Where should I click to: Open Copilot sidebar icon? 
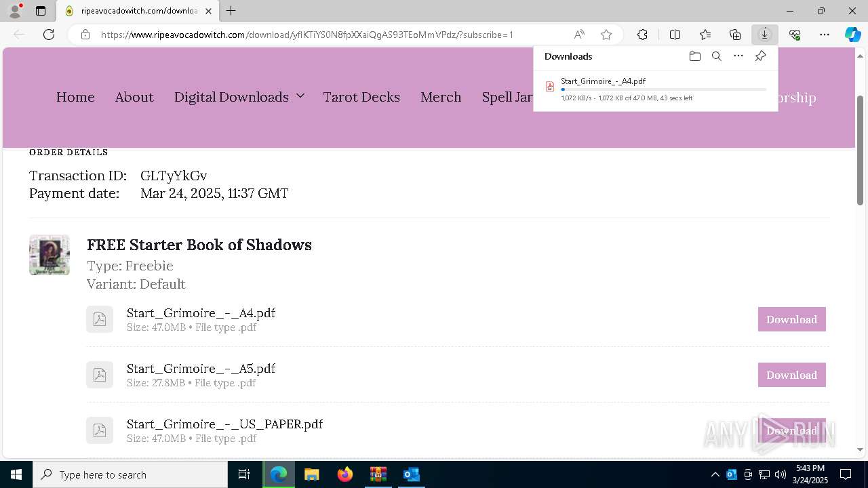853,35
